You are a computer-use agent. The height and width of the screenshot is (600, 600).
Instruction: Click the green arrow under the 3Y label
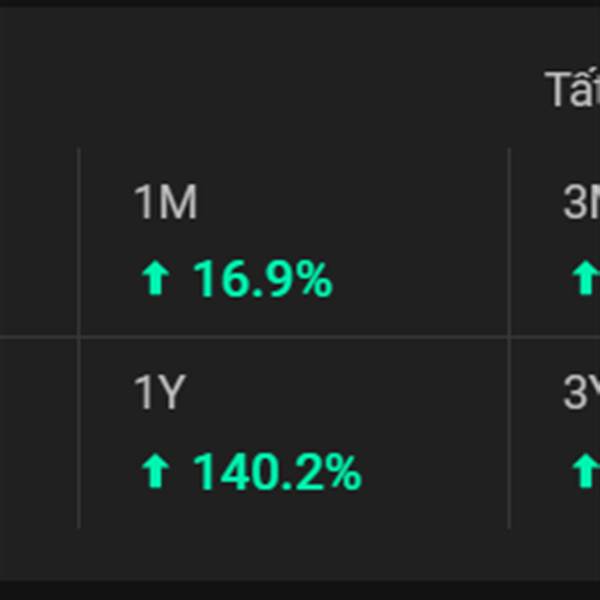pos(584,471)
